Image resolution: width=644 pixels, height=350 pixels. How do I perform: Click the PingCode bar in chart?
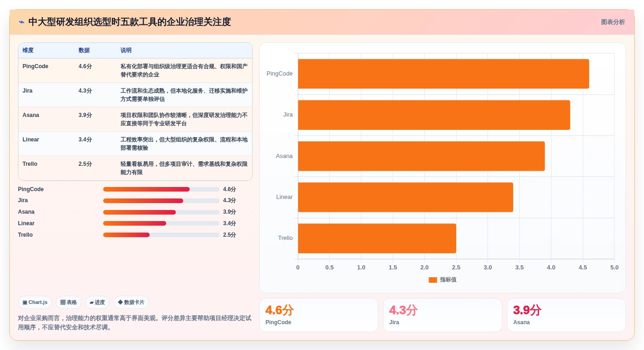[x=443, y=74]
